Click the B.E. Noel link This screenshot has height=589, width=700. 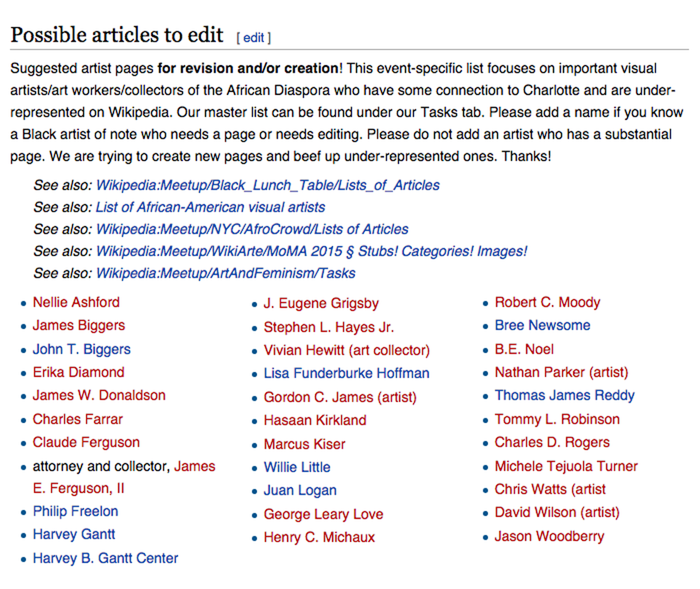pos(524,349)
